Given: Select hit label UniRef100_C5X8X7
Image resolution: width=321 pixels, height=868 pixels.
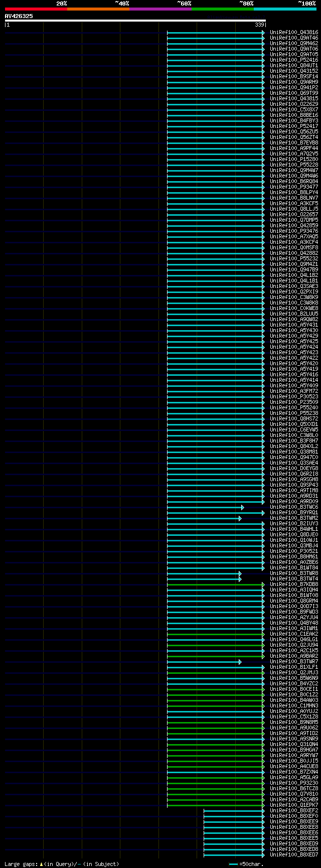Looking at the screenshot, I should click(x=294, y=109).
